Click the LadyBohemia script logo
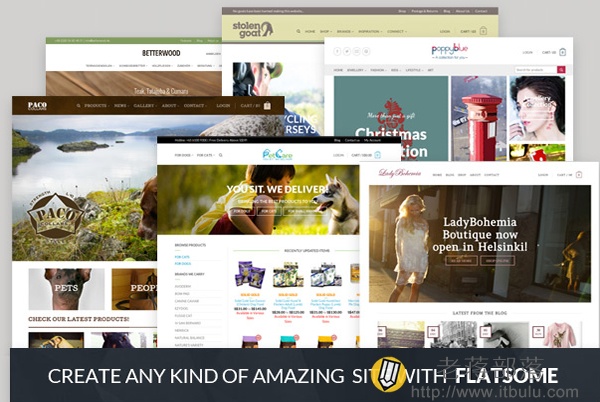The image size is (600, 402). pyautogui.click(x=399, y=173)
